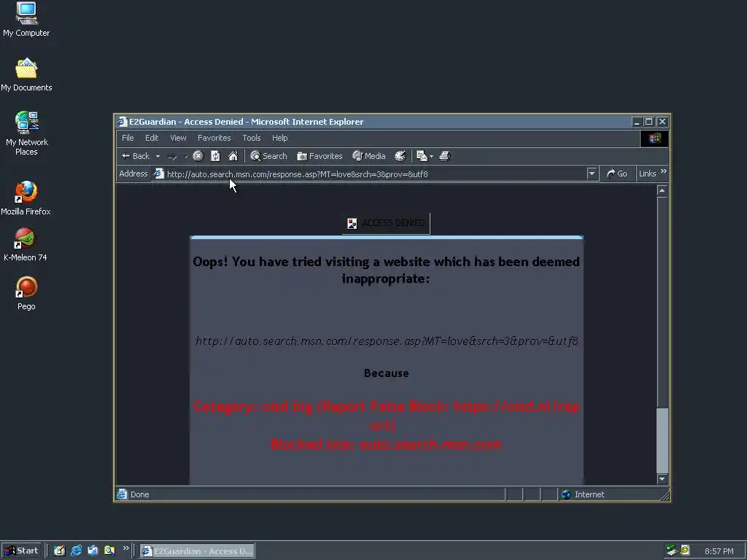Click the scroll down arrow of the page
Image resolution: width=747 pixels, height=560 pixels.
662,479
